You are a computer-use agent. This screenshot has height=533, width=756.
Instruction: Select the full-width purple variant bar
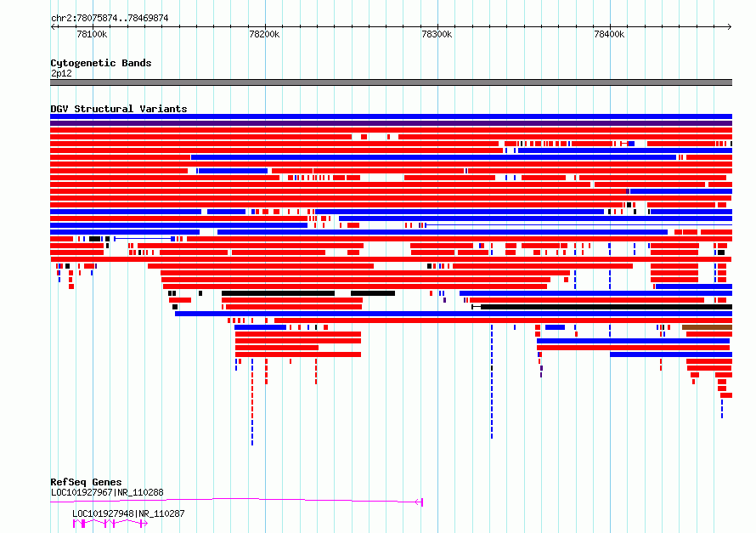click(x=391, y=123)
